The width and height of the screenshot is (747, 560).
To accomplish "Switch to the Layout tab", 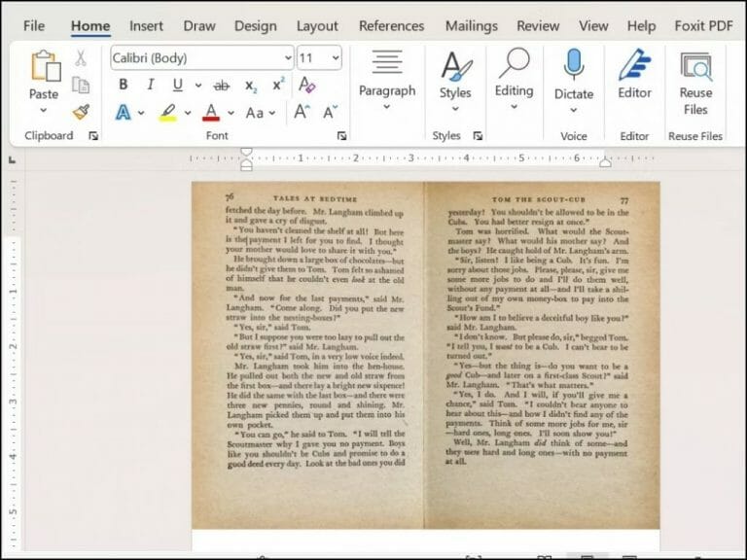I will pos(317,25).
